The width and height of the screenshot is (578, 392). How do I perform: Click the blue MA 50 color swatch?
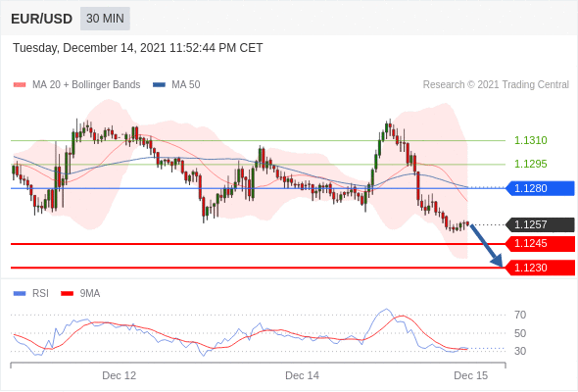[159, 85]
